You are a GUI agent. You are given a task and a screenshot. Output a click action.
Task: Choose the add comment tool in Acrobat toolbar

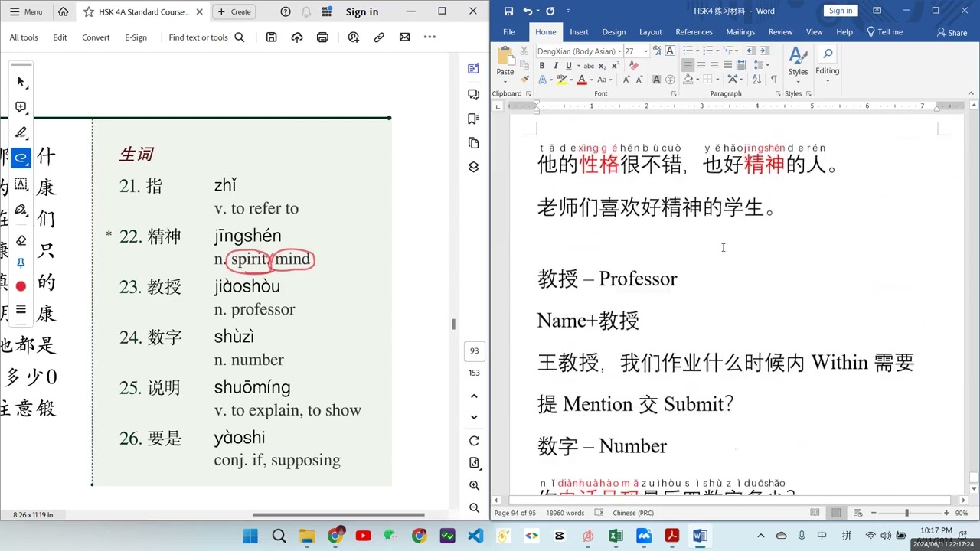(21, 107)
